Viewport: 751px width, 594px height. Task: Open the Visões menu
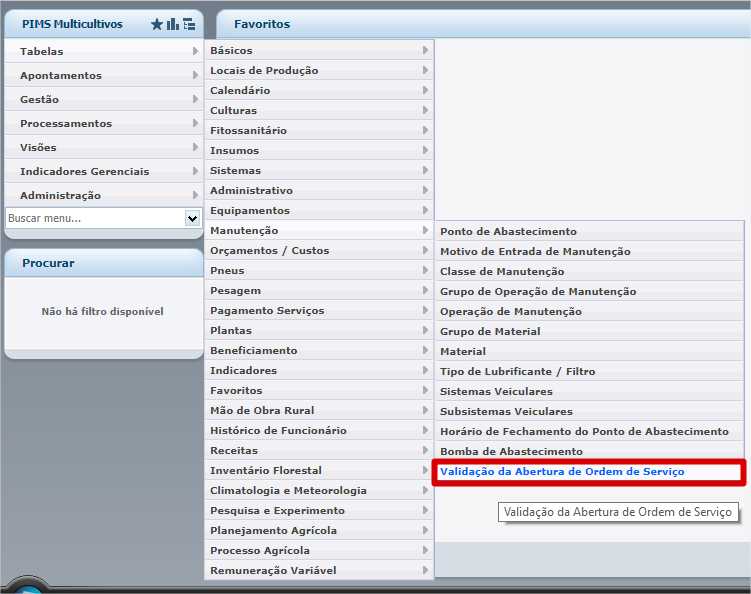[x=103, y=147]
